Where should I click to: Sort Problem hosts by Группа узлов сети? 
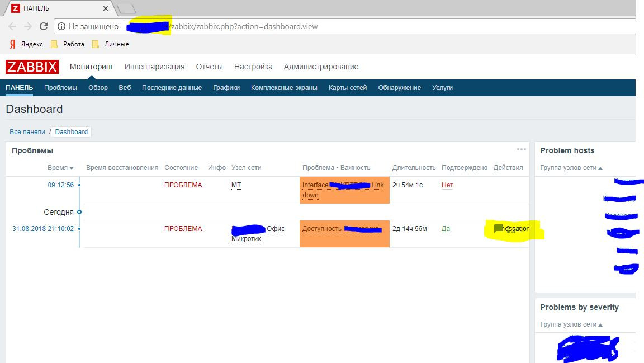pyautogui.click(x=571, y=168)
